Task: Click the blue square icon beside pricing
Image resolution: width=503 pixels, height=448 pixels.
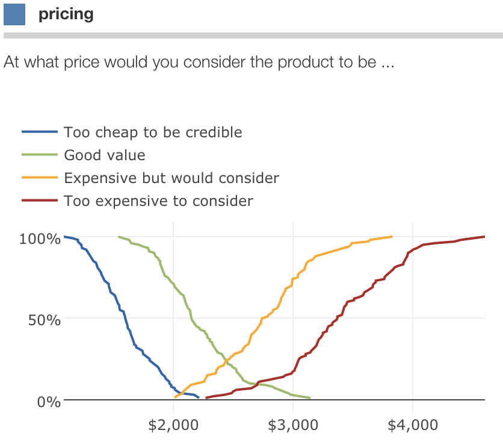Action: click(x=14, y=14)
